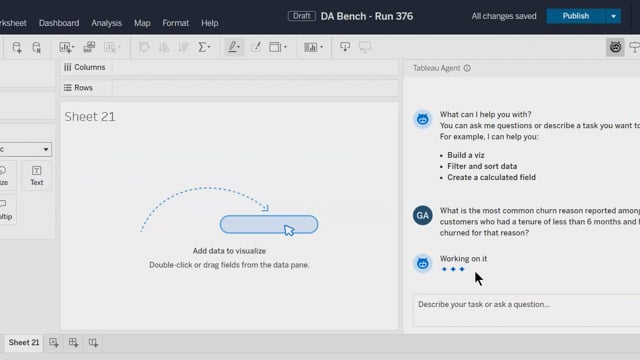
Task: Click the Text mark card
Action: click(36, 176)
